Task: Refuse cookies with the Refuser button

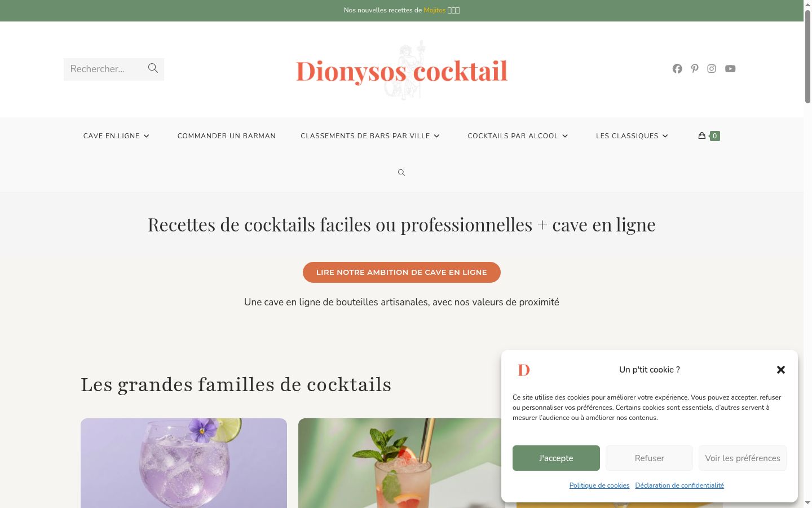Action: tap(649, 458)
